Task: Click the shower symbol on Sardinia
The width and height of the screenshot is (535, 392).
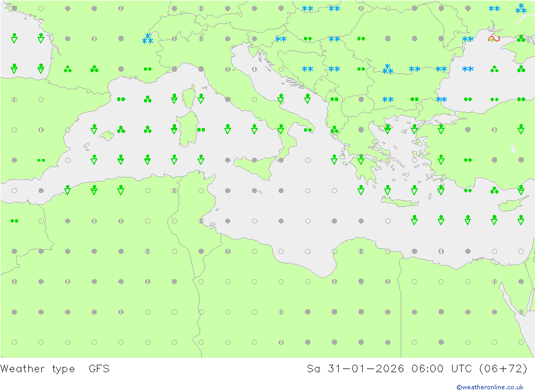Action: pyautogui.click(x=174, y=129)
